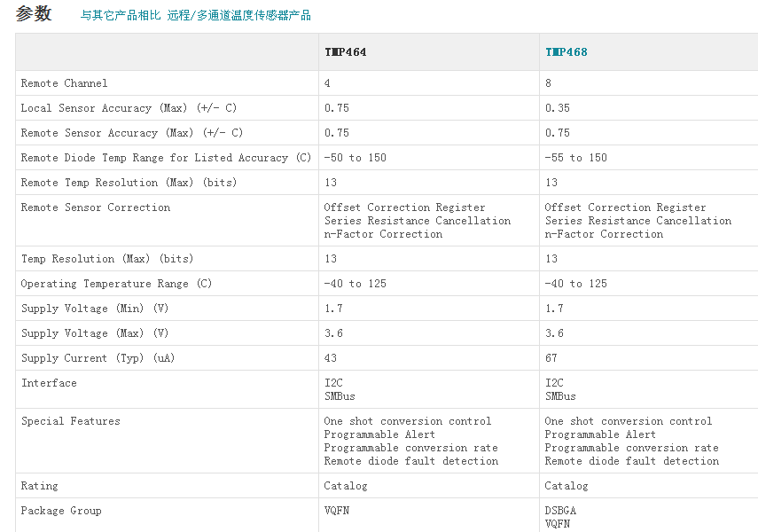Select Supply Current value 67 for TMP468
Image resolution: width=758 pixels, height=532 pixels.
[x=551, y=358]
